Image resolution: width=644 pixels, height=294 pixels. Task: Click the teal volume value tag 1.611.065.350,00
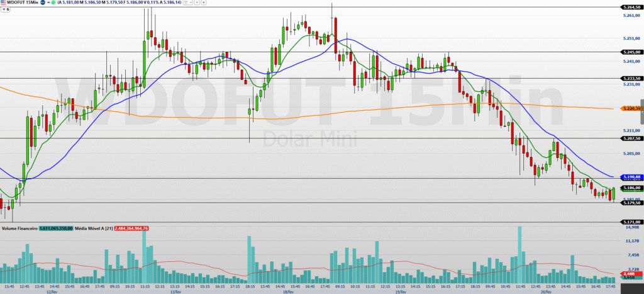[57, 227]
